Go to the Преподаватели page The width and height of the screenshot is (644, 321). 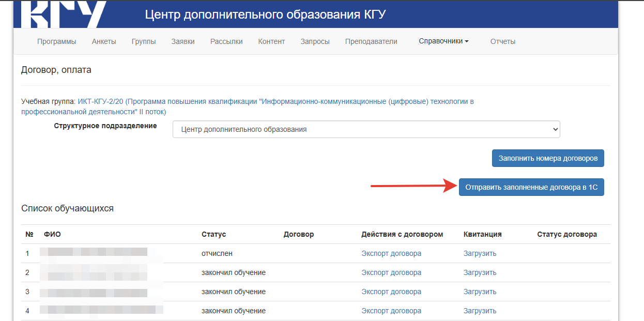[x=371, y=41]
